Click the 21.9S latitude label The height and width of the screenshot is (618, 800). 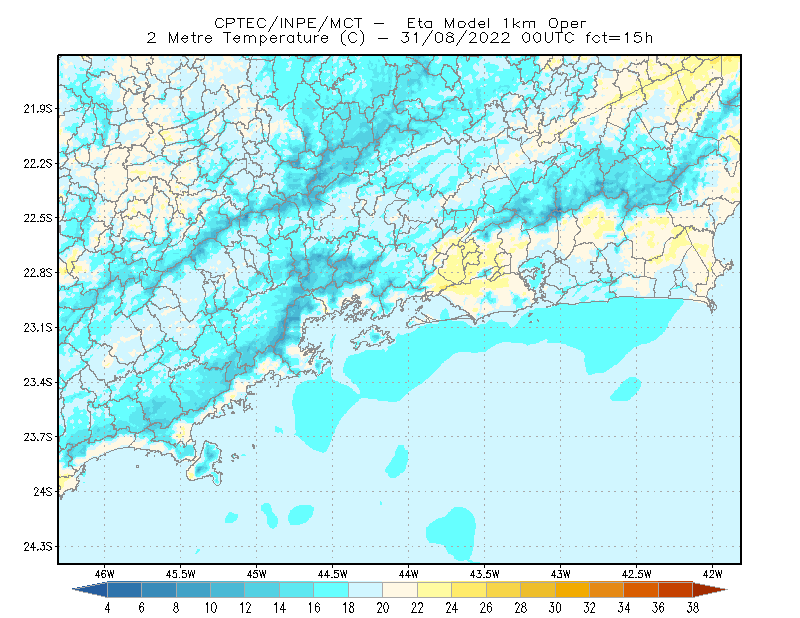(x=38, y=109)
